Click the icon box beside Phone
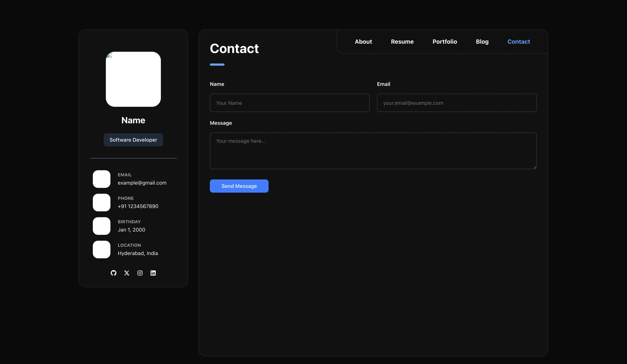This screenshot has width=627, height=364. tap(101, 202)
